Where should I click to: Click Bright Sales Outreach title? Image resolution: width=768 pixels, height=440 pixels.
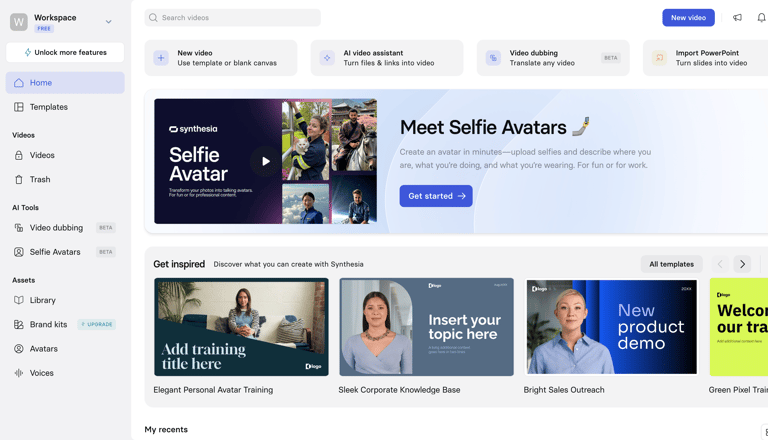564,390
